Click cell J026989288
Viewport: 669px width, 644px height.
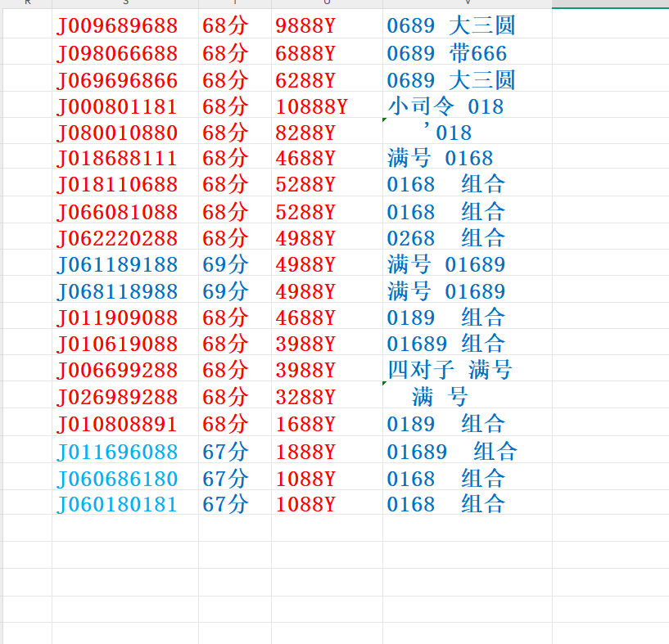click(125, 395)
